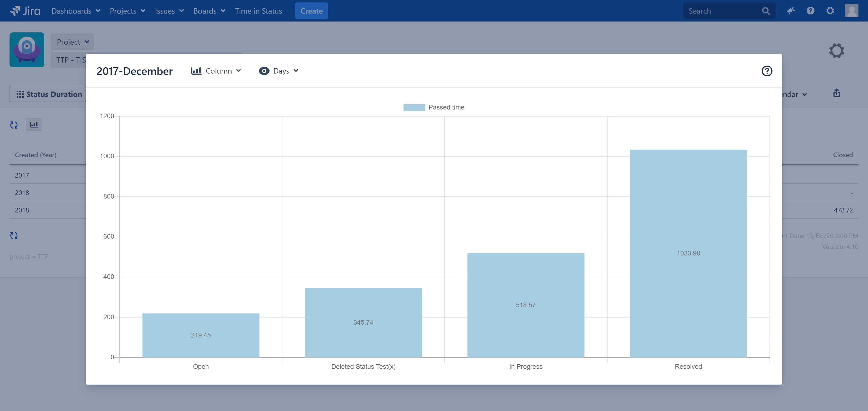Click the Resolved bar in the chart

coord(688,253)
